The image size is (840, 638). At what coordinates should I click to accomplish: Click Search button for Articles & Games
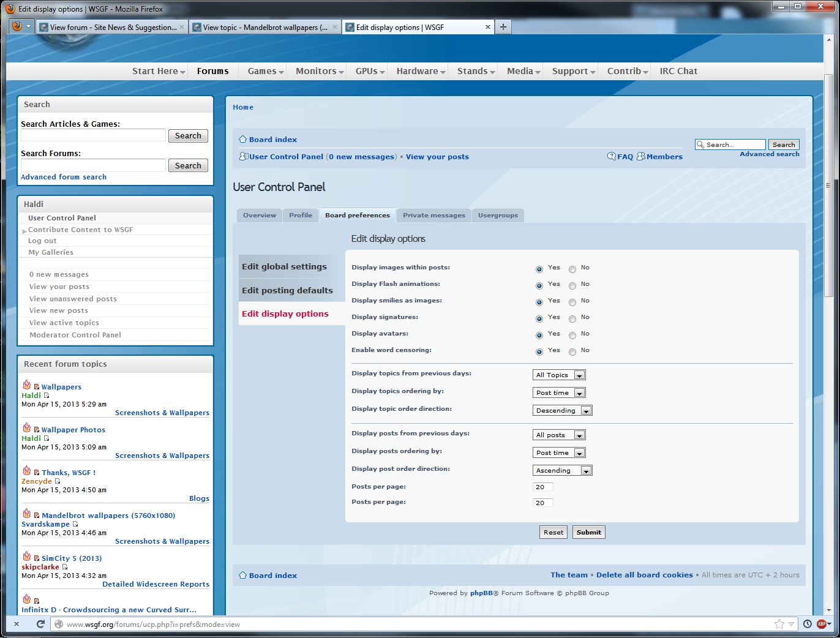pos(188,136)
